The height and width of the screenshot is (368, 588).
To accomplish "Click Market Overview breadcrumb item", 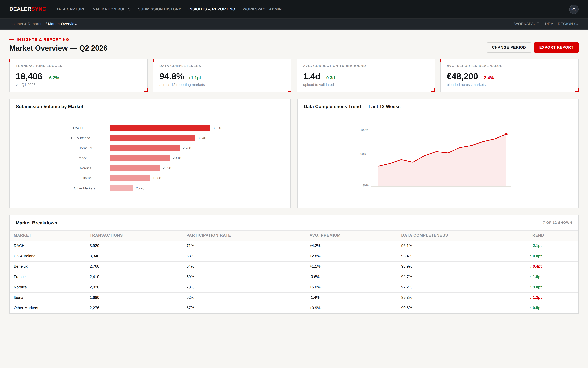I will pyautogui.click(x=63, y=24).
